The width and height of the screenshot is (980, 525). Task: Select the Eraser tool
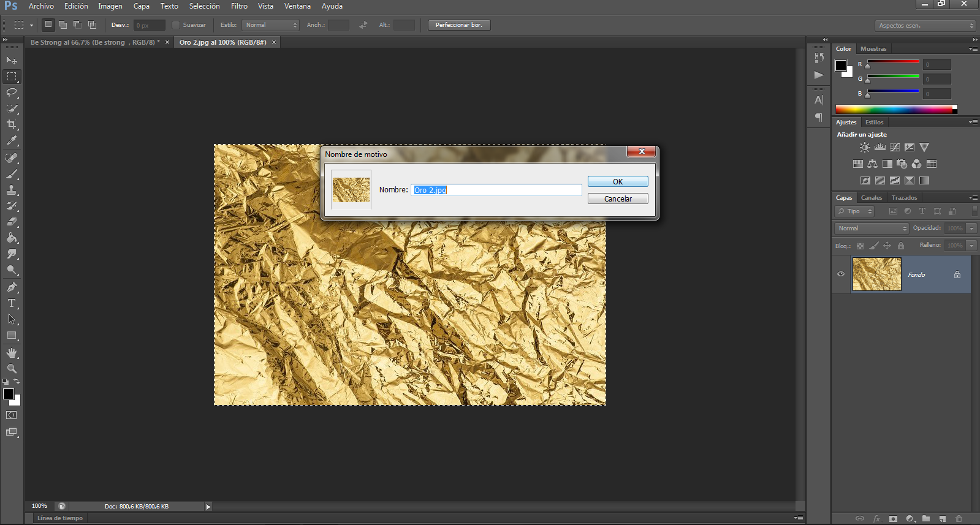point(12,222)
